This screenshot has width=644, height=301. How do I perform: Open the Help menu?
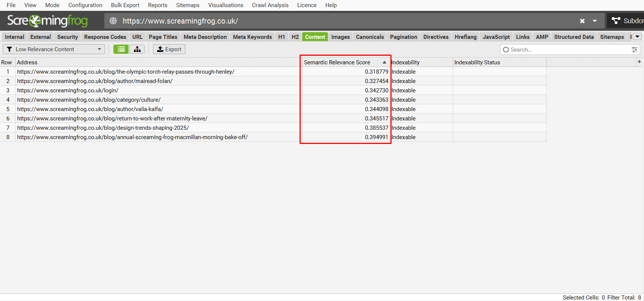click(x=331, y=5)
